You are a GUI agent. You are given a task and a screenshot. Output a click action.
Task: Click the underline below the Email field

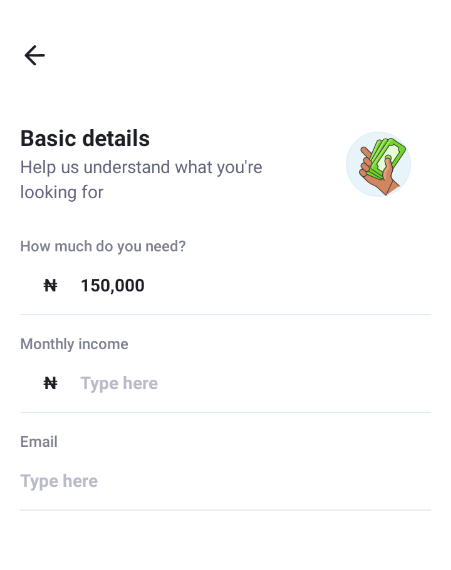(x=225, y=510)
